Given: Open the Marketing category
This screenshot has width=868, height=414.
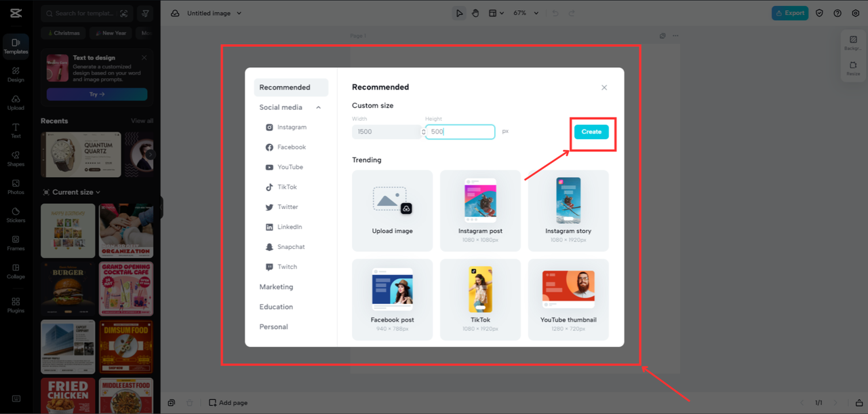Looking at the screenshot, I should click(276, 287).
